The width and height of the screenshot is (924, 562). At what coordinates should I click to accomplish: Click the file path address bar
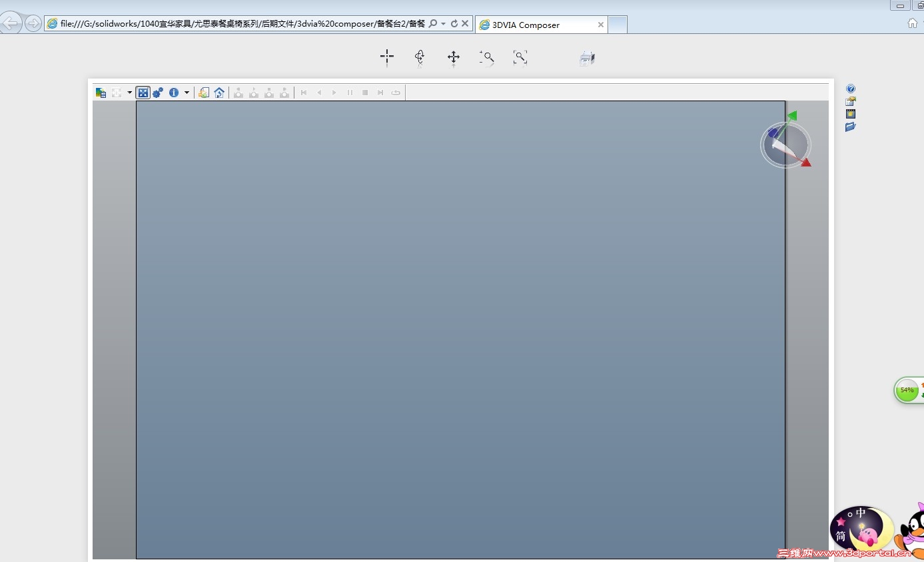242,23
